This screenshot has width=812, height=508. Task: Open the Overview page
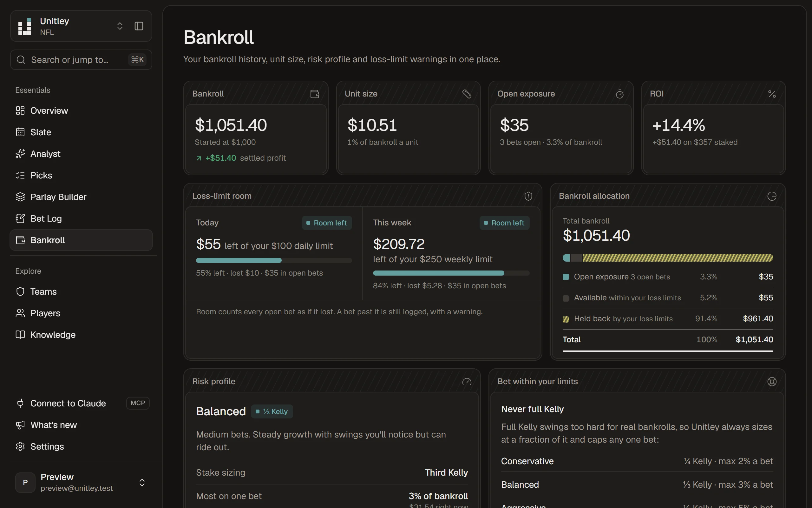click(x=81, y=110)
